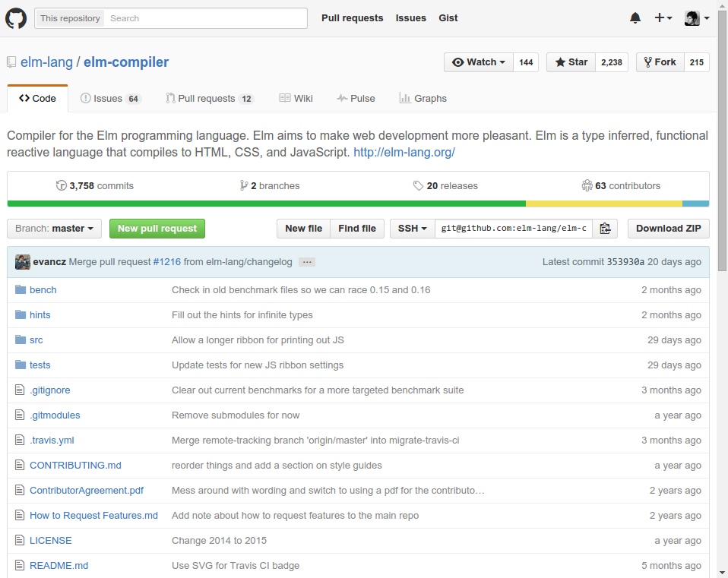Open the Graphs tab
The height and width of the screenshot is (578, 728).
pyautogui.click(x=423, y=98)
